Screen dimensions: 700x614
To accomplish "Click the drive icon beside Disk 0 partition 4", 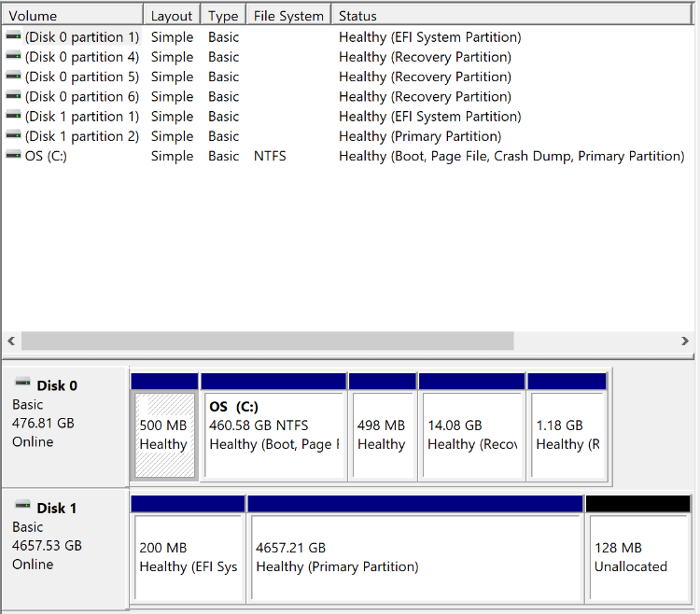I will [13, 57].
